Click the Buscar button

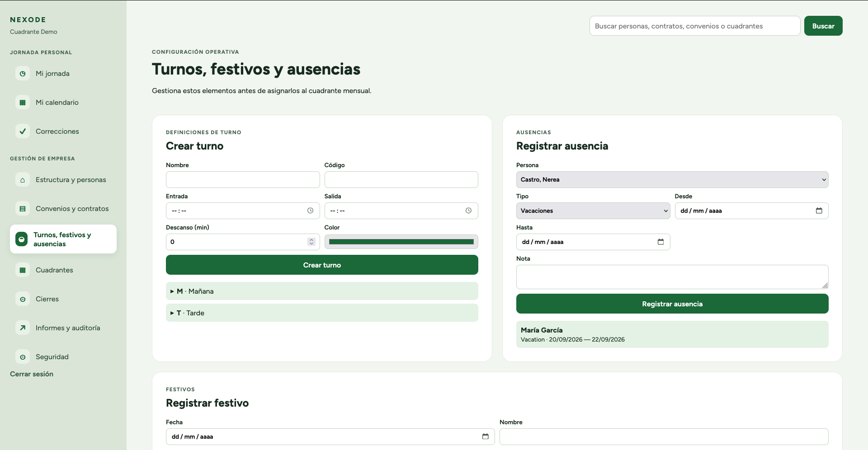pyautogui.click(x=823, y=26)
